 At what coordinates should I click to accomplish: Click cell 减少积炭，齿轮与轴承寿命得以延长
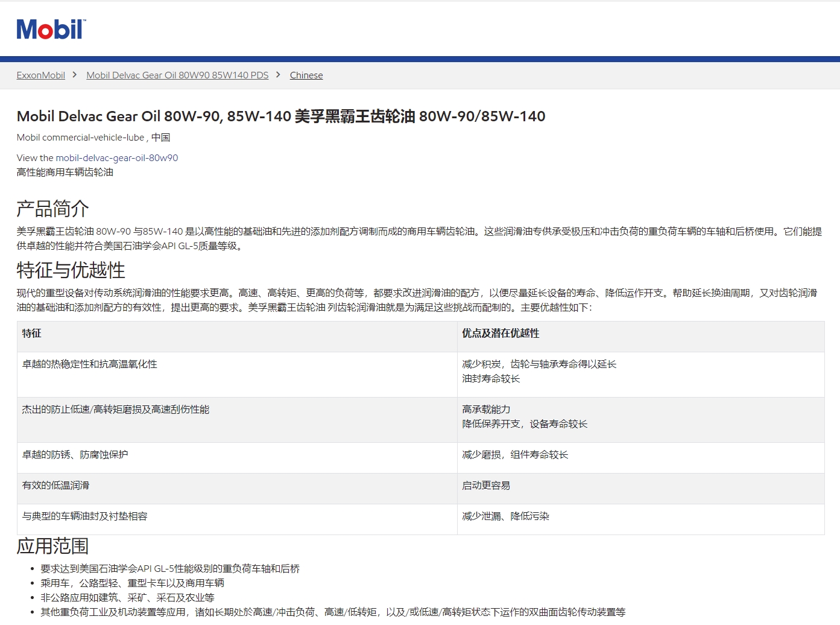(640, 375)
